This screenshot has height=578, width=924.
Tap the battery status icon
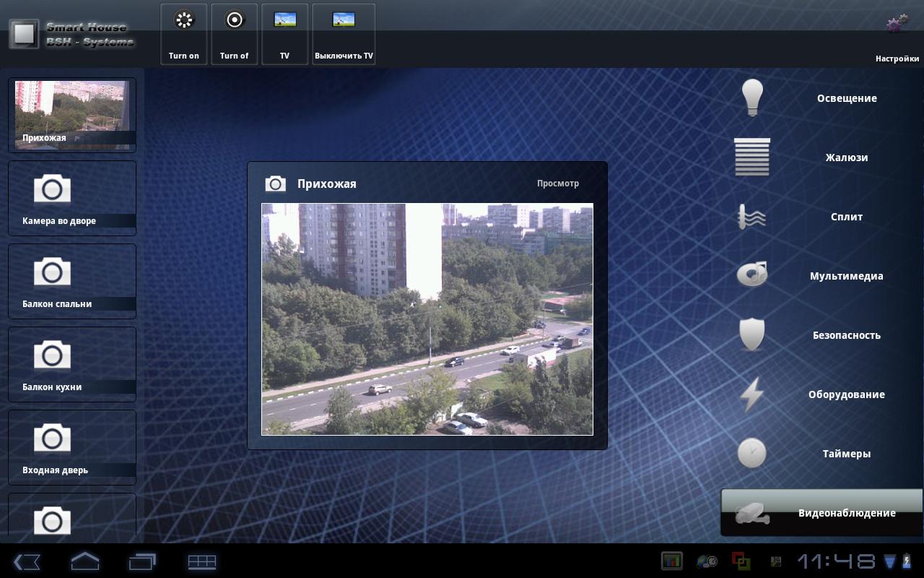pyautogui.click(x=908, y=561)
